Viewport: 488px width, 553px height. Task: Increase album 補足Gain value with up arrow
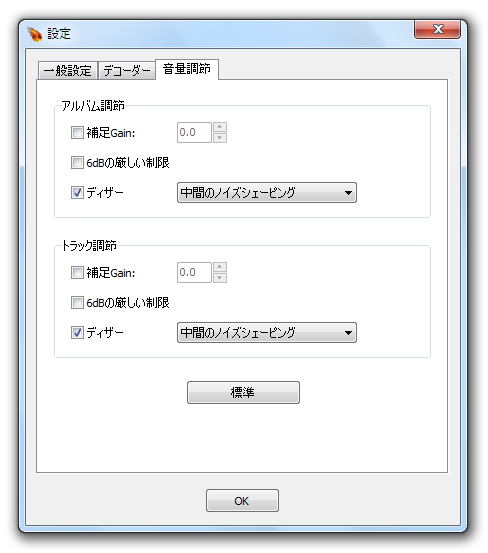pos(220,127)
